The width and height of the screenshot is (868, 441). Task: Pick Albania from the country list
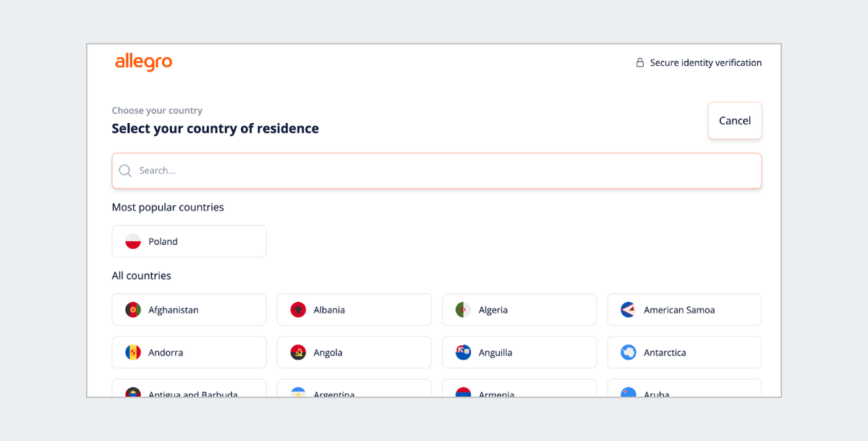[x=354, y=310]
